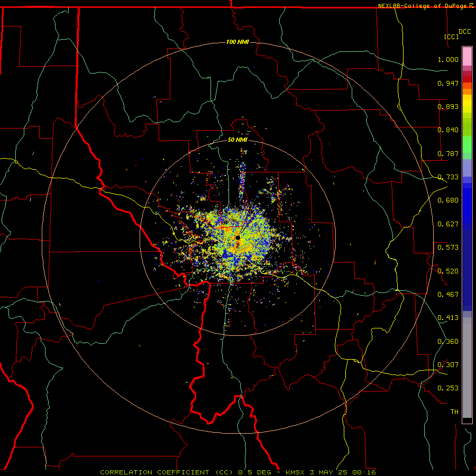Select the 0.893 scale value
The width and height of the screenshot is (476, 476).
coord(448,106)
